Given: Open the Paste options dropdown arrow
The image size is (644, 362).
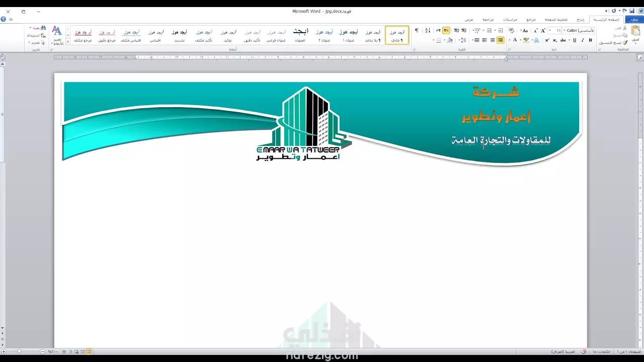Looking at the screenshot, I should tap(635, 44).
